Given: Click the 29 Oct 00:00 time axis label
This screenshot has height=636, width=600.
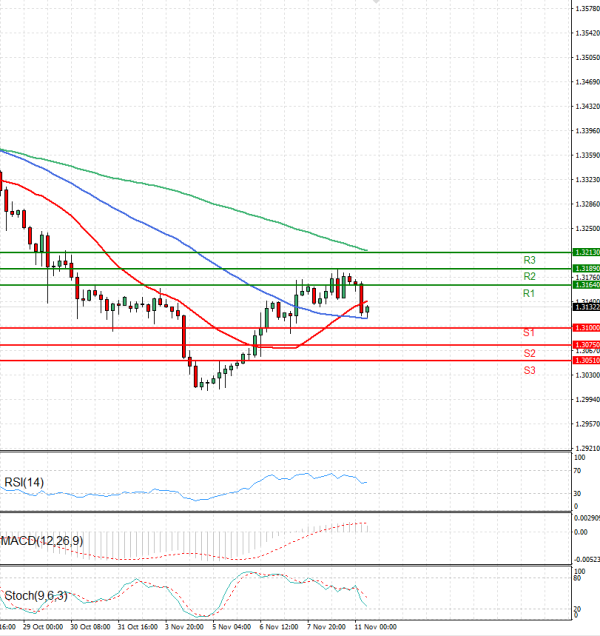Looking at the screenshot, I should click(42, 628).
